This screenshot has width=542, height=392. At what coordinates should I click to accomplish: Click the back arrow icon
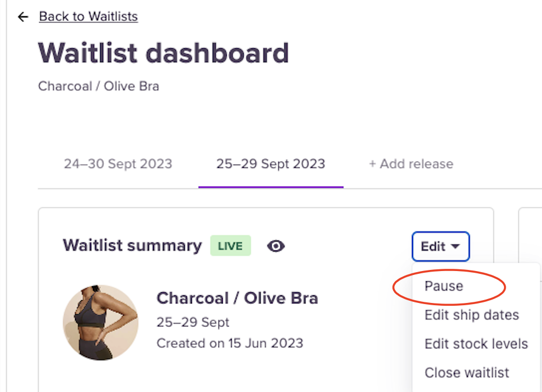pos(23,17)
